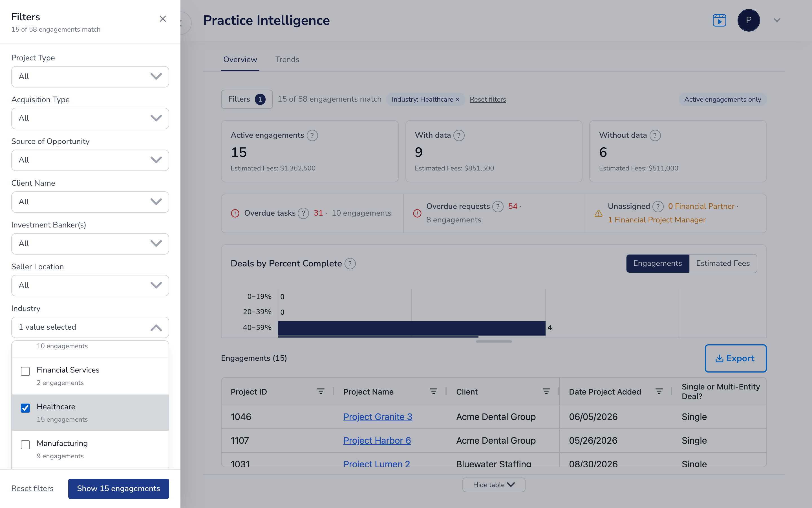Click the Overdue tasks help icon

303,213
